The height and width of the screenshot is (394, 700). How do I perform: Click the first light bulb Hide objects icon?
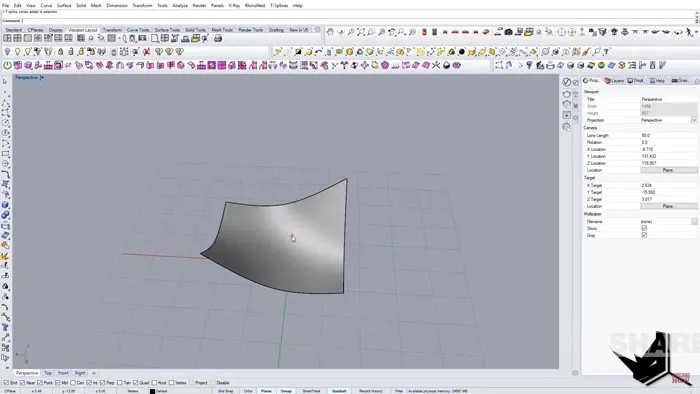(x=8, y=52)
